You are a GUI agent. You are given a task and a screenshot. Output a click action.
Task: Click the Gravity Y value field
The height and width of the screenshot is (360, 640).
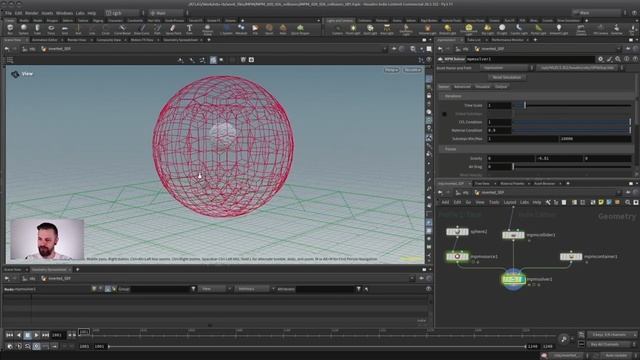pyautogui.click(x=559, y=158)
